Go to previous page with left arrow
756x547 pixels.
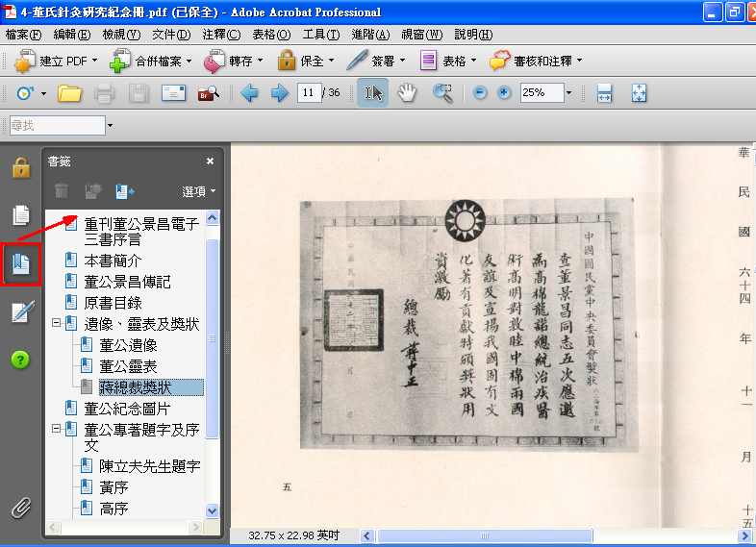point(249,92)
